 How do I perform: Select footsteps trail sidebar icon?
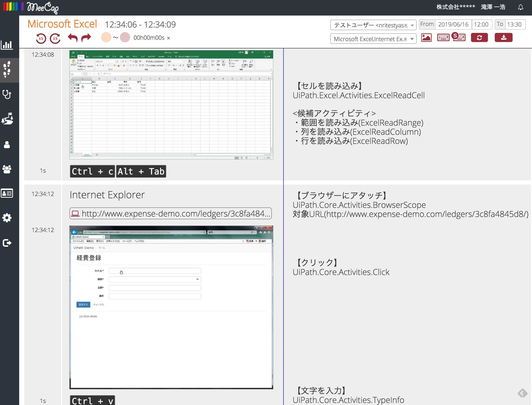(7, 69)
